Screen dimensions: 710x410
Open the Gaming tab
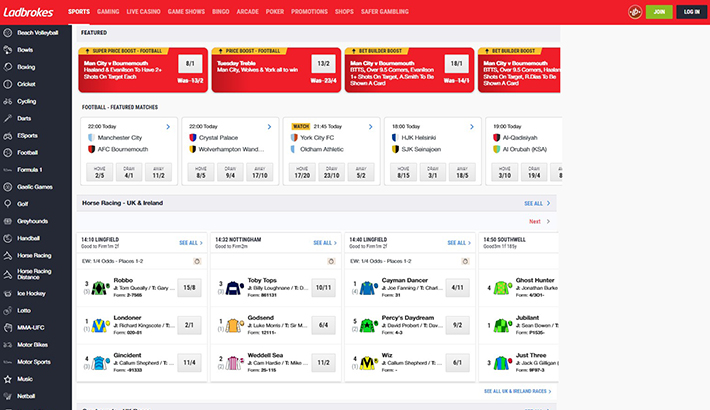[108, 12]
